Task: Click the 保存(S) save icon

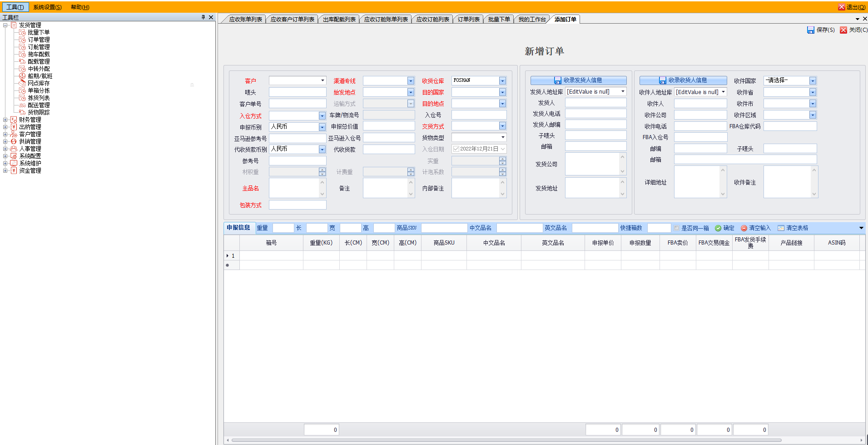Action: point(810,30)
